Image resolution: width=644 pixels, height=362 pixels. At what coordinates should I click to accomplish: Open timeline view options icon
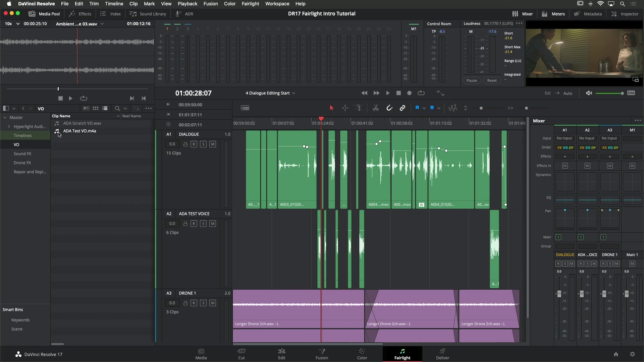pos(245,108)
